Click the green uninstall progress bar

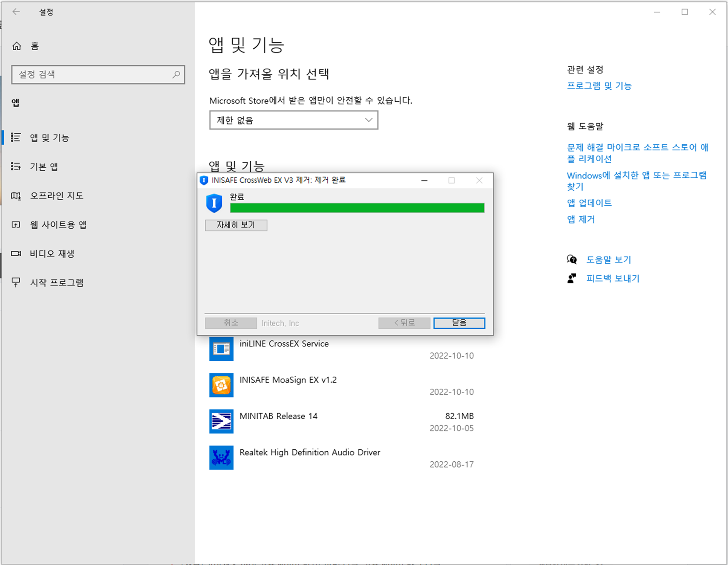pyautogui.click(x=357, y=208)
